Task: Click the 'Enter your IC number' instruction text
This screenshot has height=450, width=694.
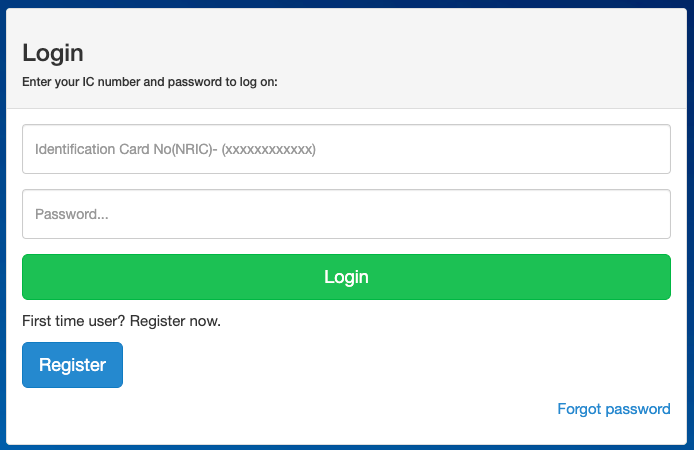Action: (149, 82)
